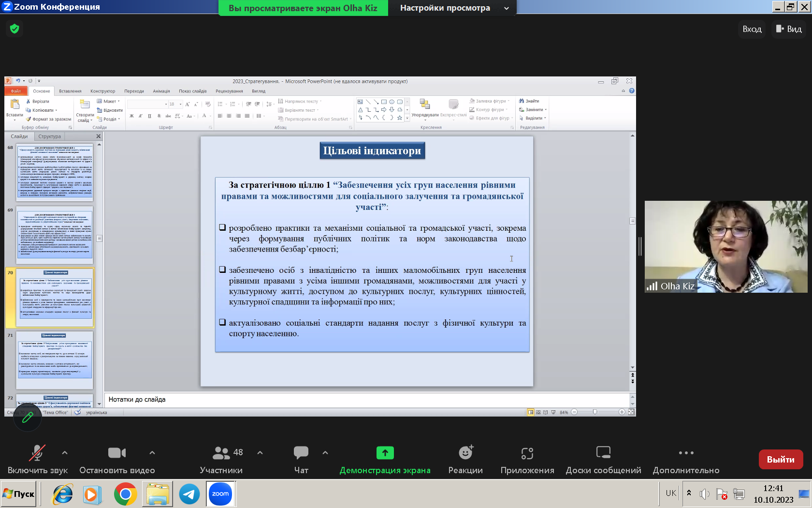Switch to the Структура pane tab

(49, 136)
